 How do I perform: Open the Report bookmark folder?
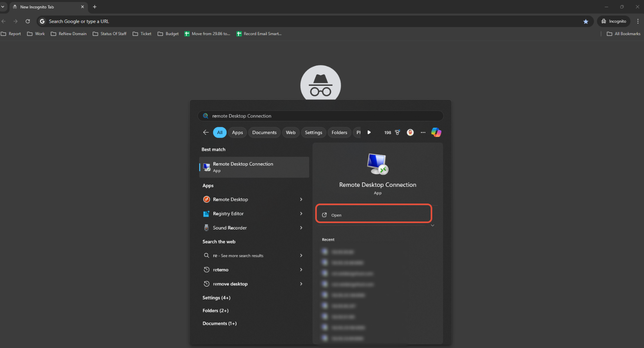11,34
